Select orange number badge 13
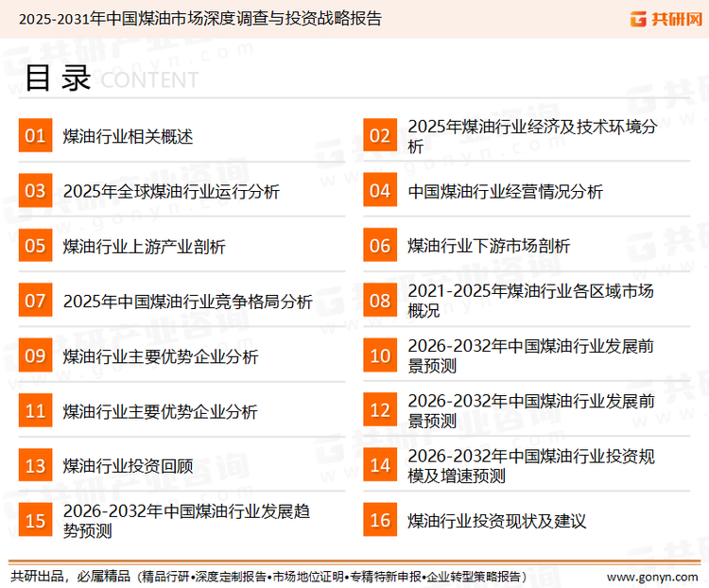The width and height of the screenshot is (709, 588). coord(35,465)
